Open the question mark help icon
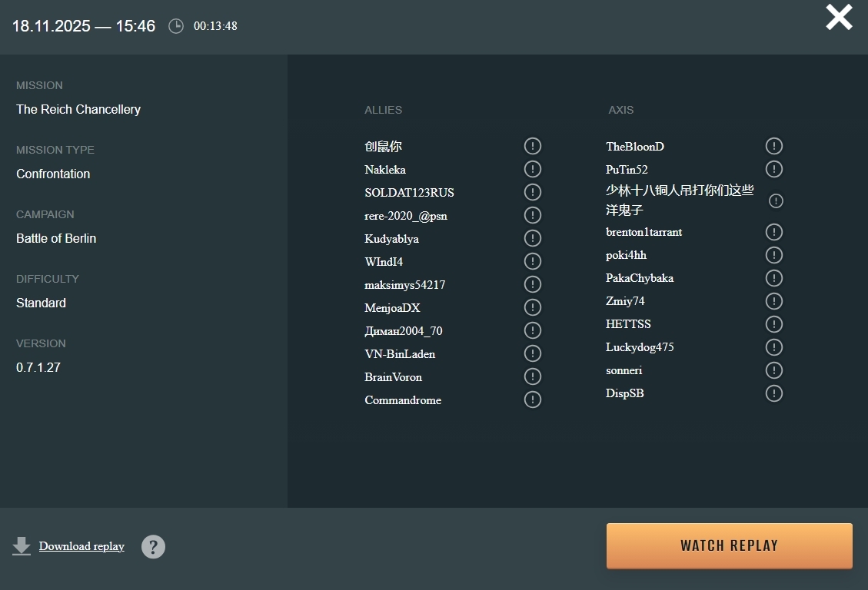This screenshot has height=590, width=868. coord(153,547)
